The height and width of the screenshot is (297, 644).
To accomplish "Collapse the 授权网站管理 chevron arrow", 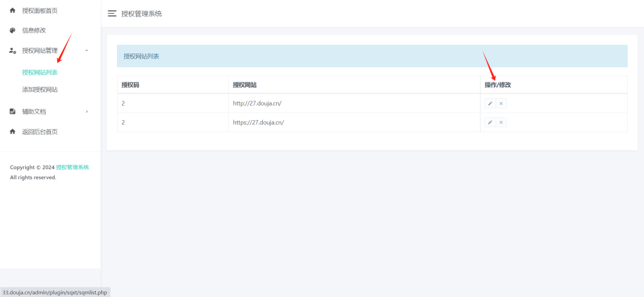I will click(x=87, y=50).
